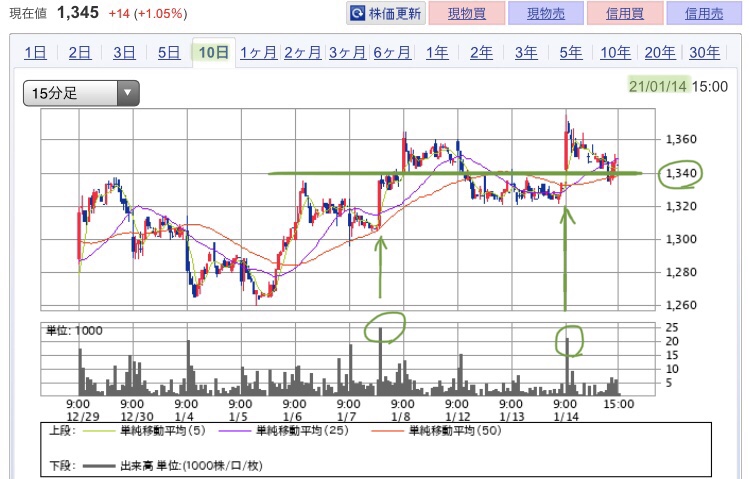The image size is (749, 479).
Task: Click the 現物売 button
Action: (546, 13)
